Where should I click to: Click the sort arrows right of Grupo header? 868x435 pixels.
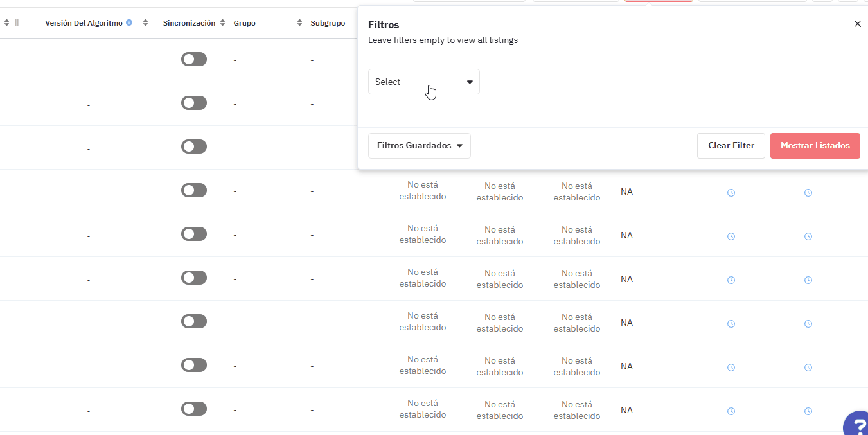299,23
